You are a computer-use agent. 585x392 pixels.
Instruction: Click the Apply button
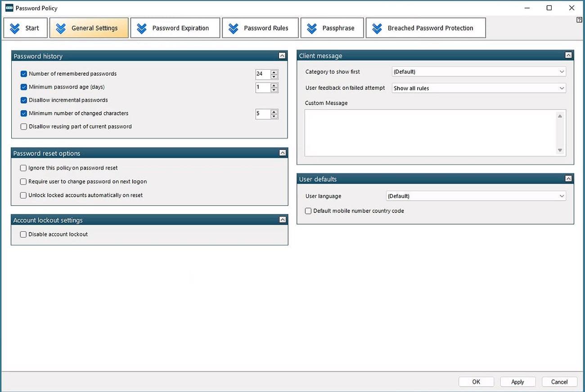coord(517,382)
